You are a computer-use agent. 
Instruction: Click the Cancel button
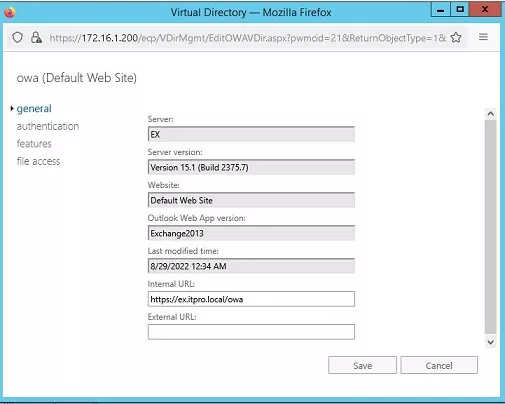439,365
